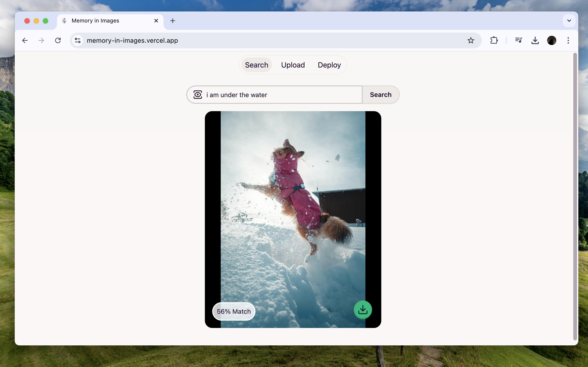Open a new browser tab
The width and height of the screenshot is (588, 367).
(172, 21)
